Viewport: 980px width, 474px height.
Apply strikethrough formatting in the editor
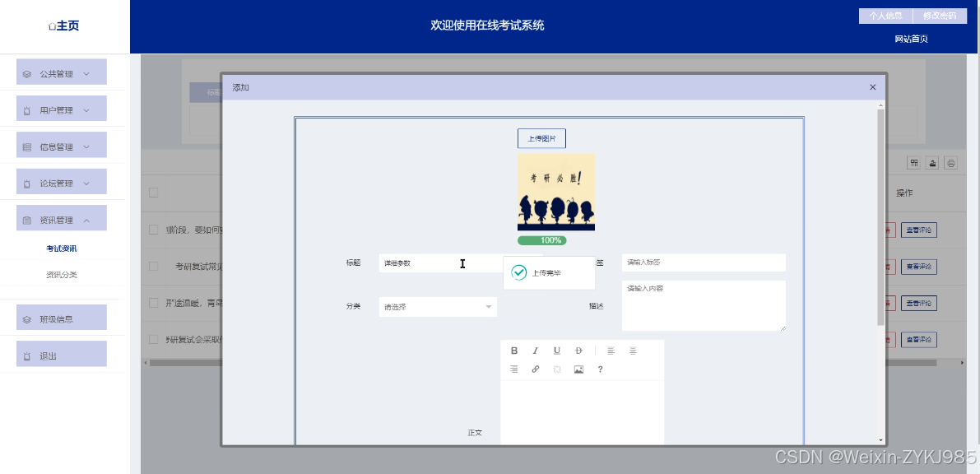pyautogui.click(x=578, y=351)
